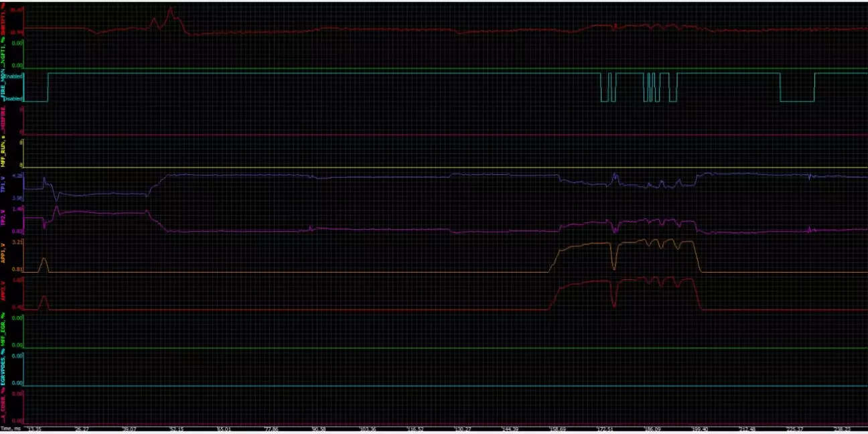This screenshot has width=868, height=434.
Task: Click the 238.23 time axis tick
Action: click(841, 429)
